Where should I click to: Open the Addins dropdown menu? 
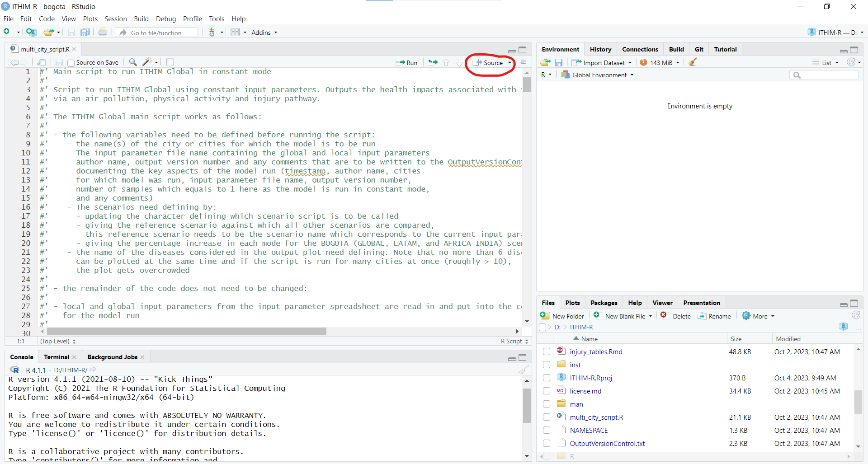coord(264,33)
